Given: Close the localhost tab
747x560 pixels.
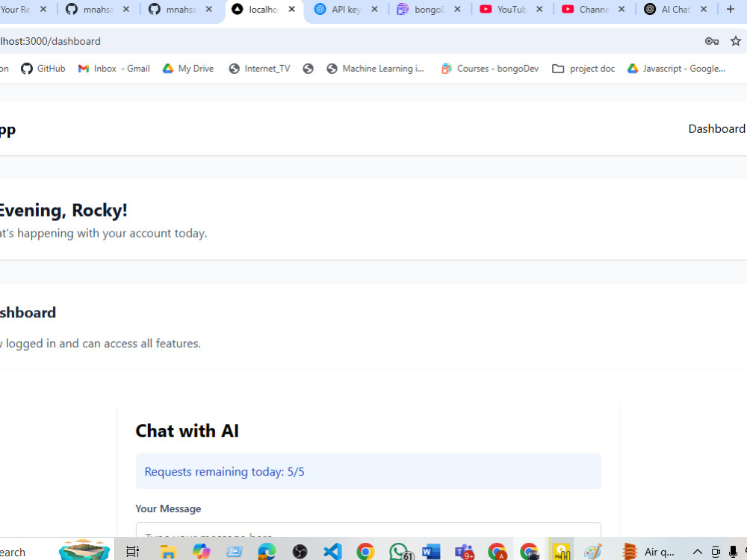Looking at the screenshot, I should [x=291, y=9].
